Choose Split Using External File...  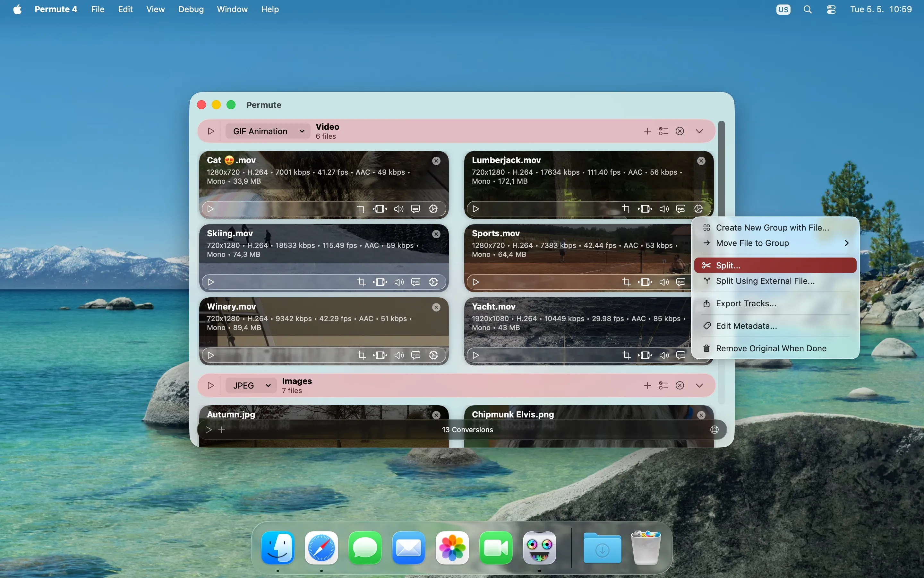(775, 281)
